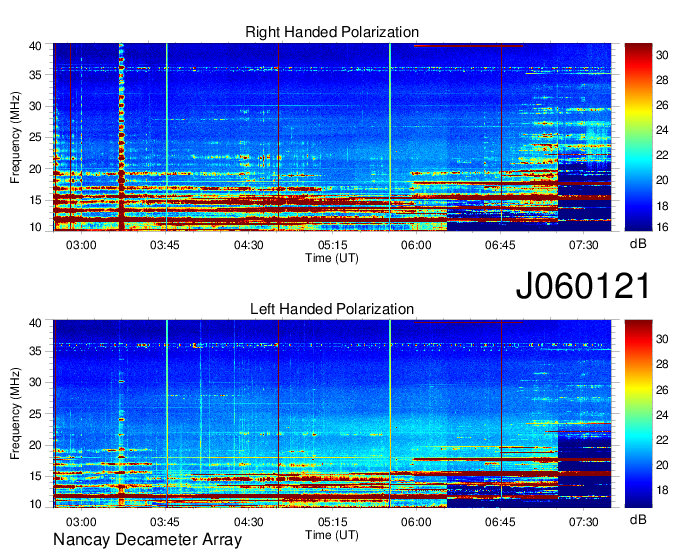Select the 03:00 time tick on Right Handed plot
The image size is (680, 552).
pos(81,245)
